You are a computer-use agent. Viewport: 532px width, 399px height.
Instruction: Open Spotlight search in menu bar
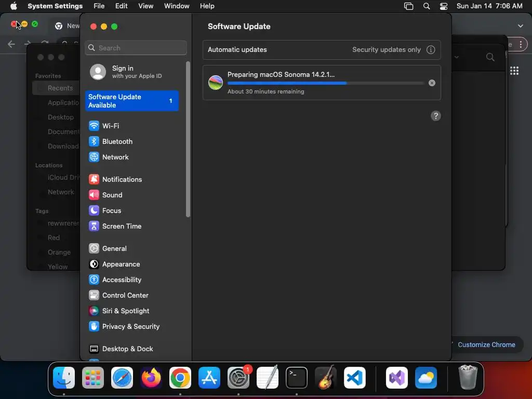point(427,6)
